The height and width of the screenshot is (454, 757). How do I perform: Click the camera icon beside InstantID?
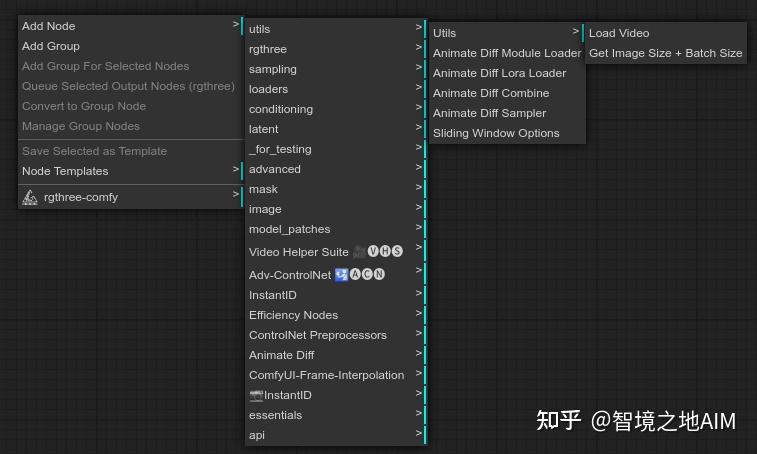click(256, 396)
